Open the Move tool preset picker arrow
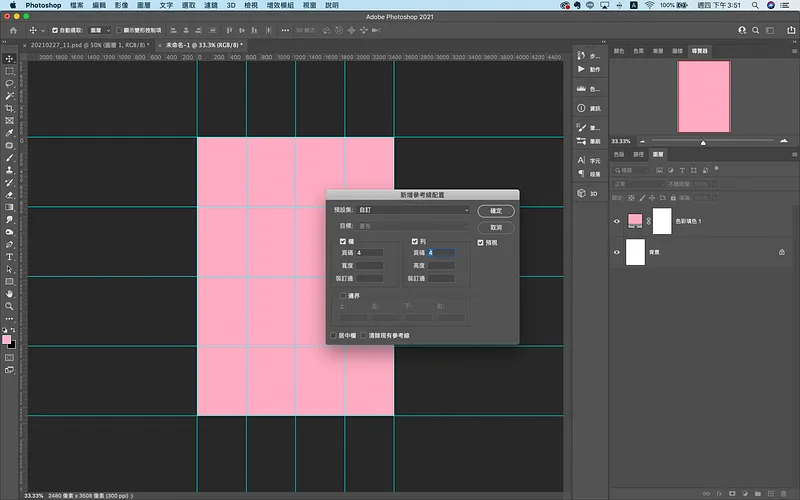The width and height of the screenshot is (800, 500). pyautogui.click(x=43, y=31)
